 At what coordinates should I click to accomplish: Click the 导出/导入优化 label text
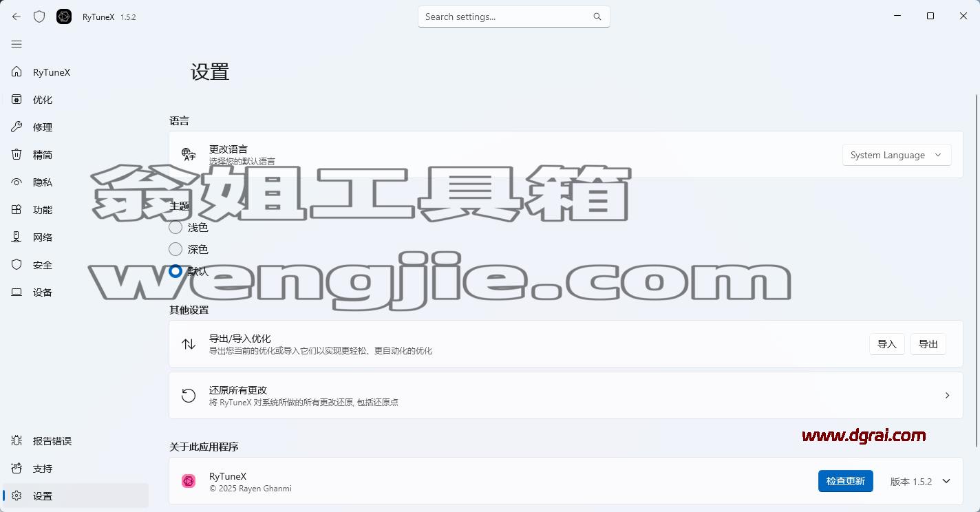[x=240, y=338]
